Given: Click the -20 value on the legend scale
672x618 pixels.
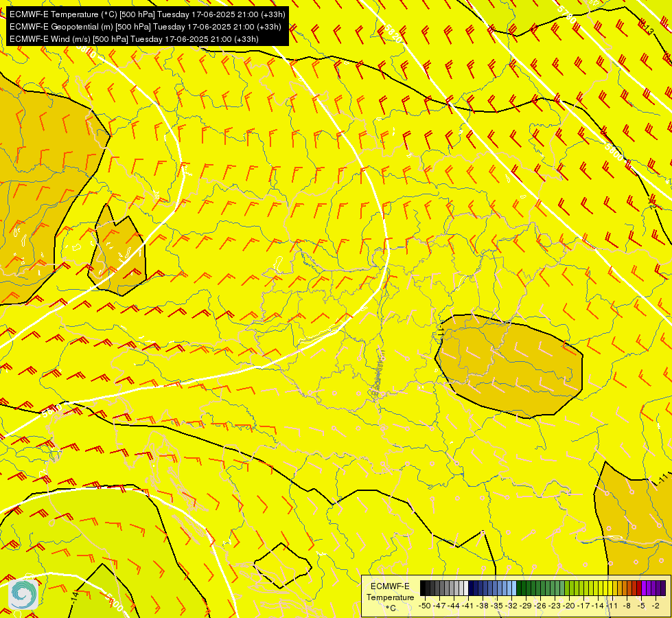Looking at the screenshot, I should 569,606.
